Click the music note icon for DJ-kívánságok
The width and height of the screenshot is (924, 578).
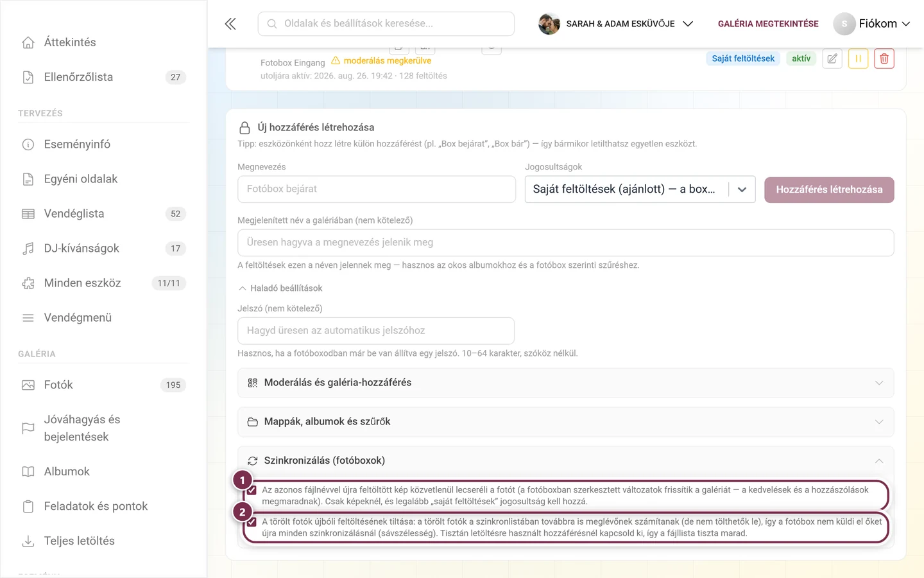(x=28, y=249)
